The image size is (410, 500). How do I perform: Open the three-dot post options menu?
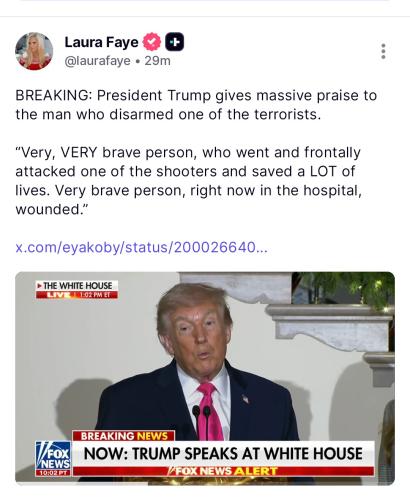point(383,51)
